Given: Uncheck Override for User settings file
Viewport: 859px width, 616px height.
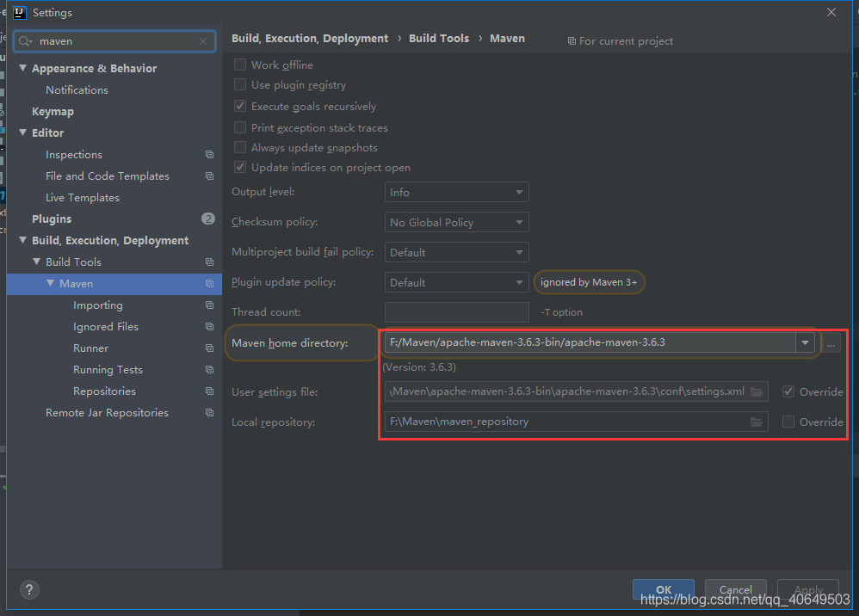Looking at the screenshot, I should (788, 391).
